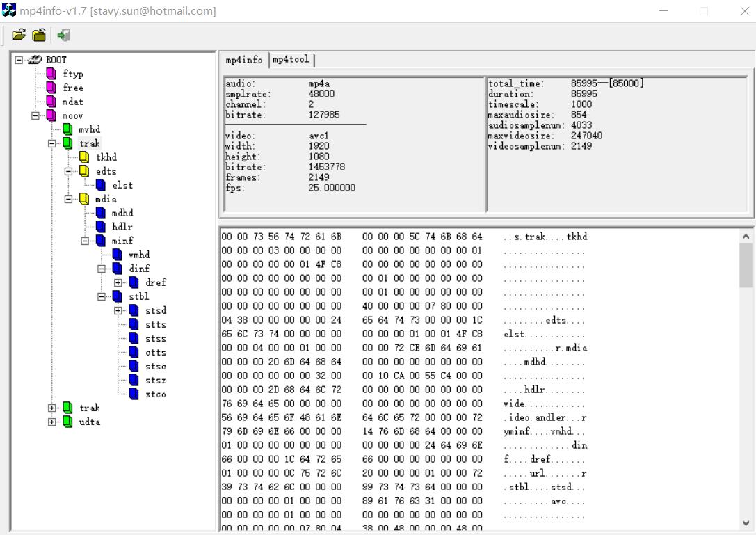Click the smplrate value 48000

pyautogui.click(x=321, y=94)
